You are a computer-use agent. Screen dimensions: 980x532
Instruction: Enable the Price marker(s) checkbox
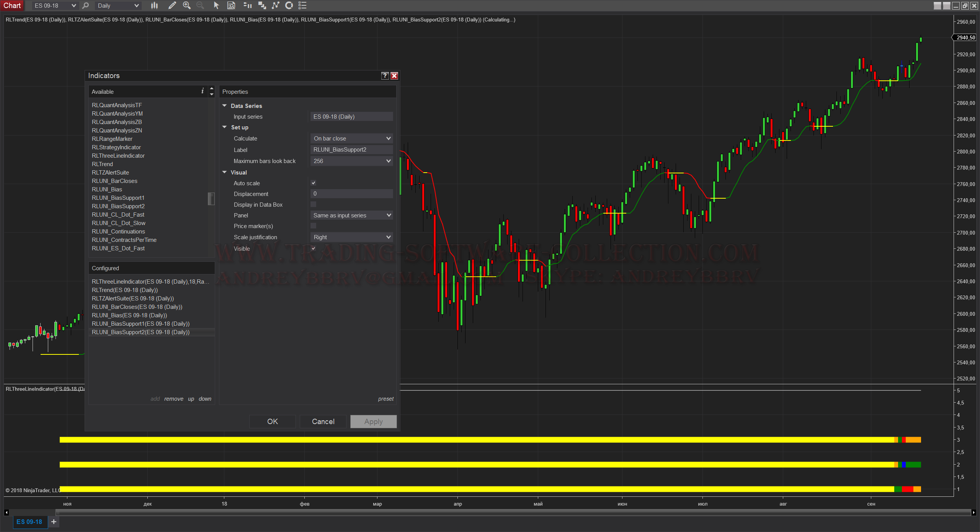coord(313,226)
